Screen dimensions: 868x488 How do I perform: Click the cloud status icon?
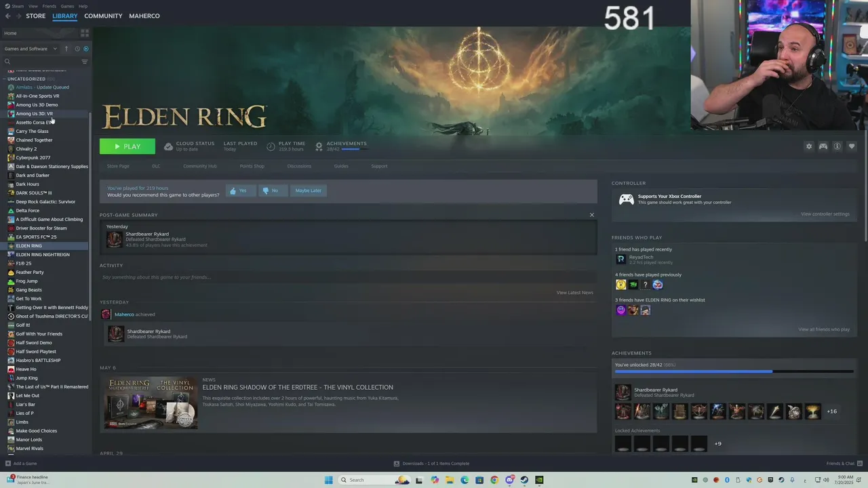(x=168, y=146)
